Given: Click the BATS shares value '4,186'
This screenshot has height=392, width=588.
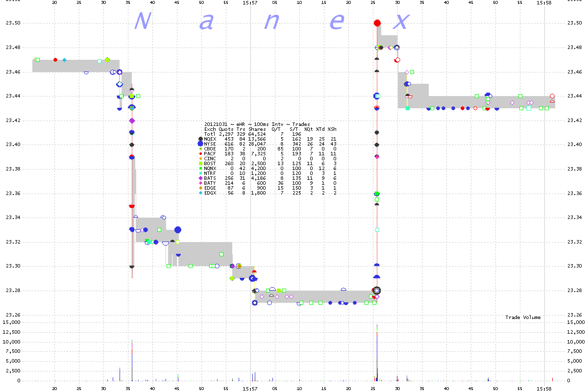Looking at the screenshot, I should point(258,178).
